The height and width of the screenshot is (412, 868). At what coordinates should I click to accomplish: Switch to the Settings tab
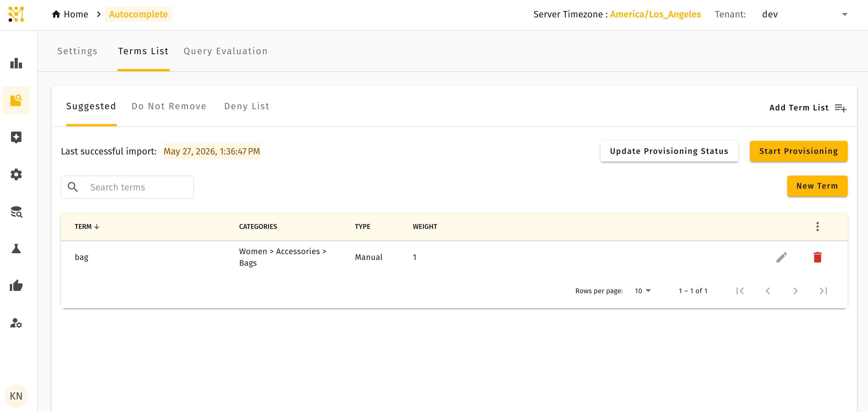tap(77, 51)
